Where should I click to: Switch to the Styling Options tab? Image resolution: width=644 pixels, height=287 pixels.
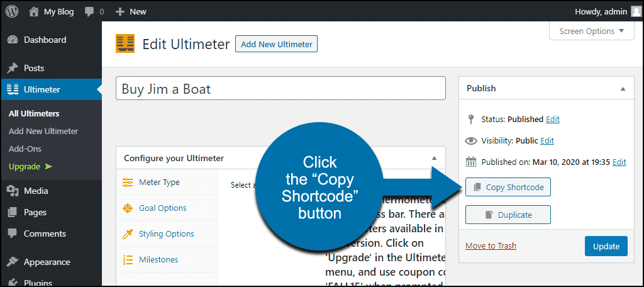click(166, 234)
